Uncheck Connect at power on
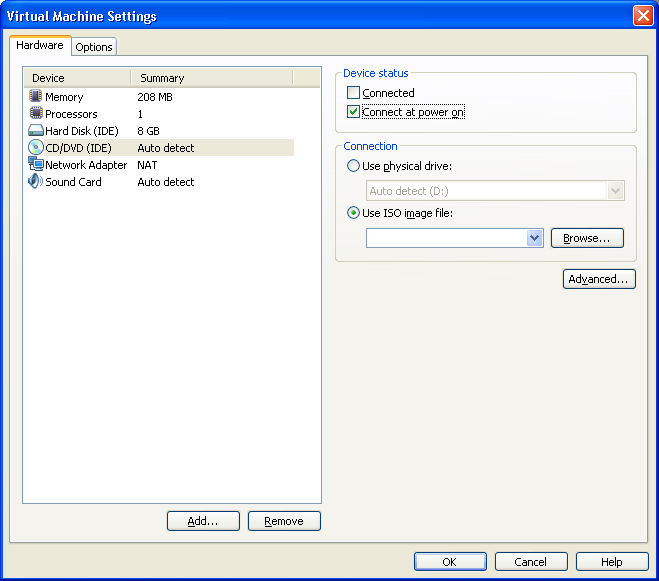This screenshot has height=581, width=659. tap(353, 112)
